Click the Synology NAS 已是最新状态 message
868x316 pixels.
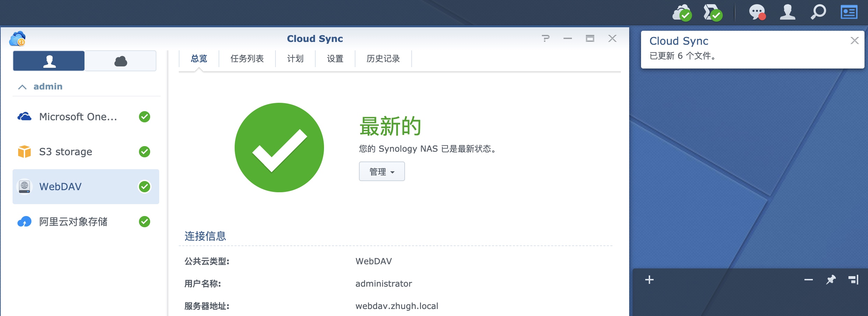click(428, 149)
